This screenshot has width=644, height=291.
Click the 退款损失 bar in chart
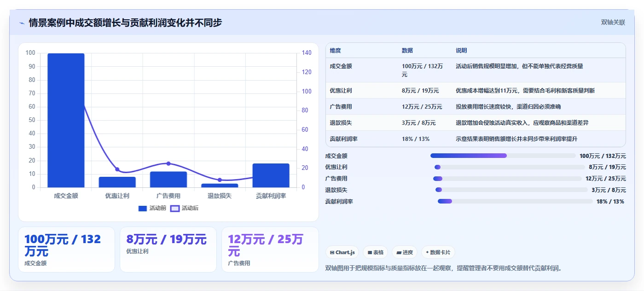(x=220, y=186)
